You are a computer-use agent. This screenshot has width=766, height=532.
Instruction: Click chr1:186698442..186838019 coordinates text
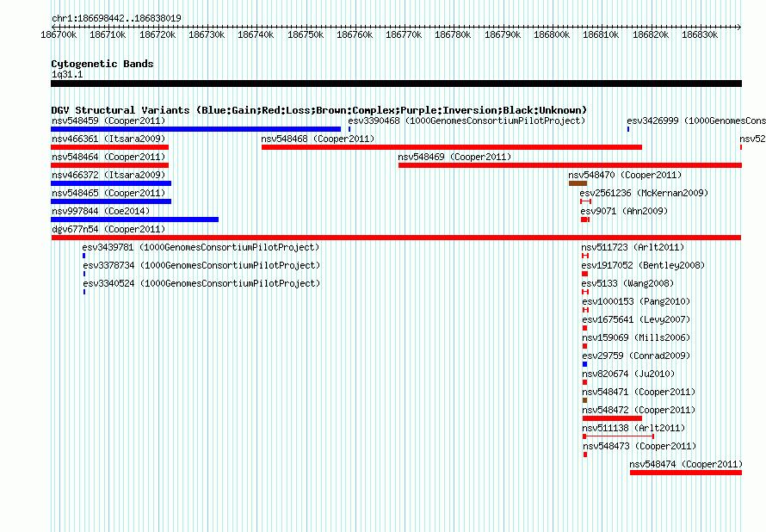(116, 18)
